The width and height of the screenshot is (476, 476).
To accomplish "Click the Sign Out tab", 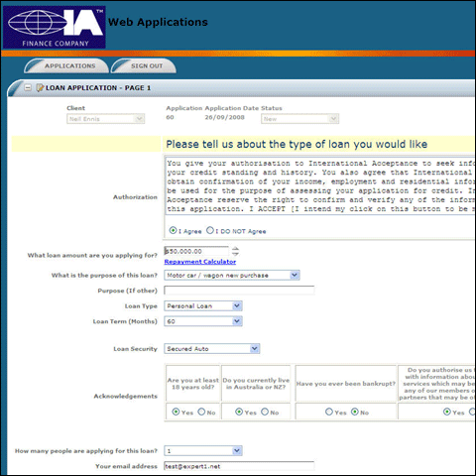I will 144,65.
